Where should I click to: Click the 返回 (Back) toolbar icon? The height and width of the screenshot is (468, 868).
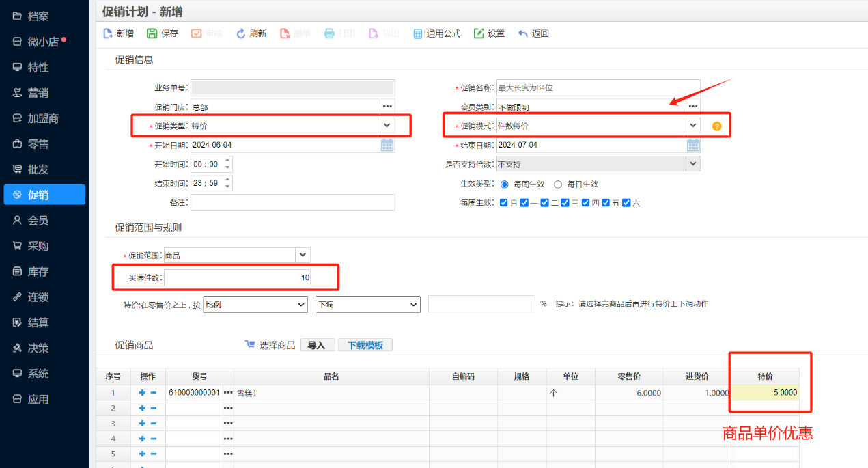[533, 33]
